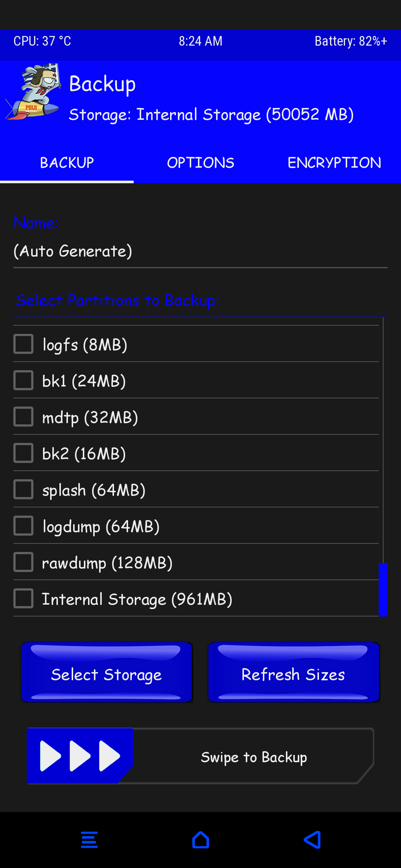
Task: Click the blue partition list scrollbar thumb
Action: 383,589
